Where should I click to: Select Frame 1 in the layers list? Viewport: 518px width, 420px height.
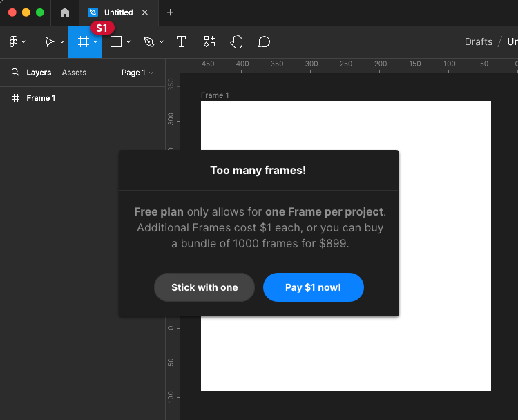83,98
